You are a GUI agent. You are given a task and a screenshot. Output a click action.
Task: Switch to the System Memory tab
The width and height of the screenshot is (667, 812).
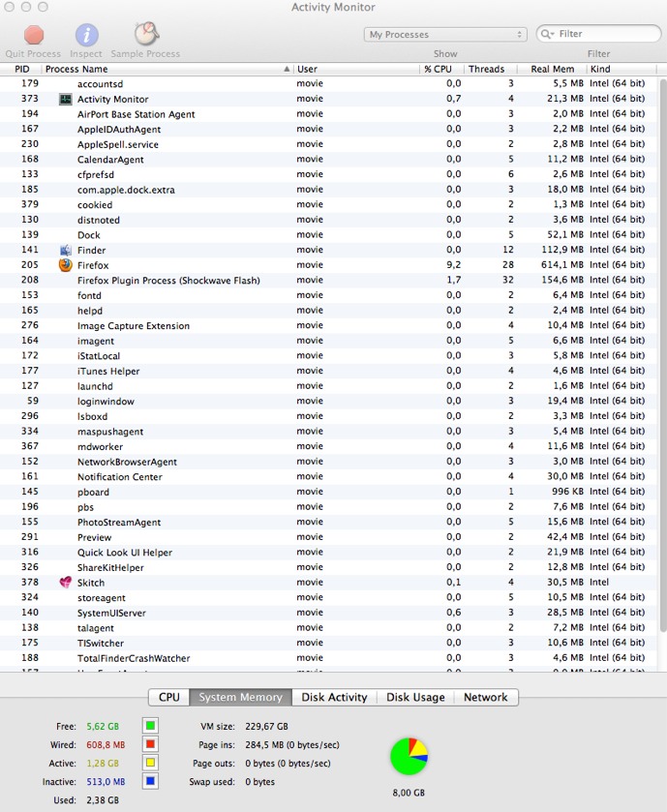pyautogui.click(x=241, y=697)
